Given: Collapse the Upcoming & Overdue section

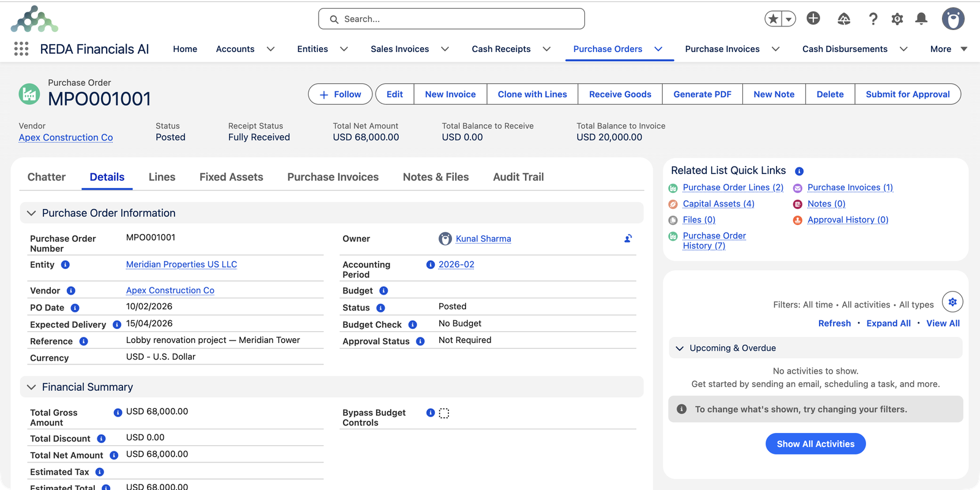Looking at the screenshot, I should coord(679,348).
